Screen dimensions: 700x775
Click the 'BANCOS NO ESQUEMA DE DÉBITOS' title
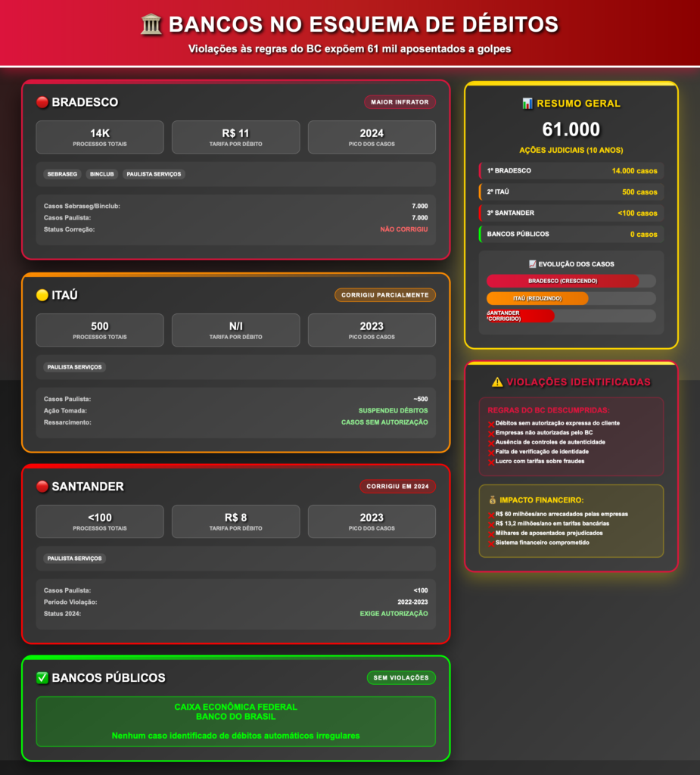point(363,24)
